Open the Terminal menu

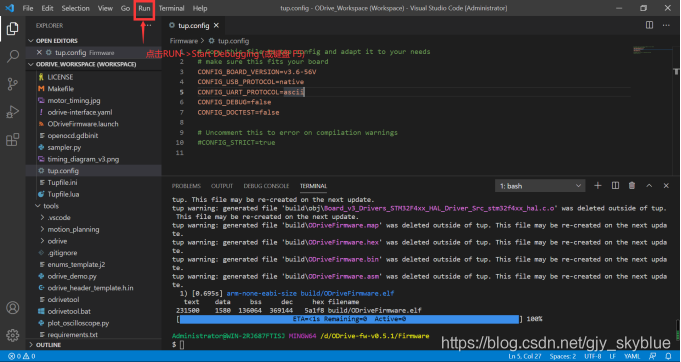171,8
